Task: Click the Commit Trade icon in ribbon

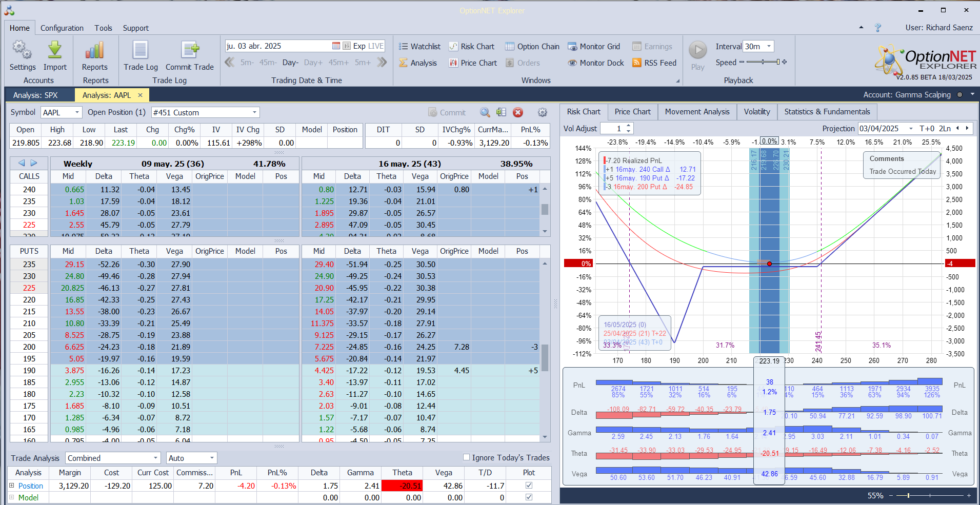Action: point(190,50)
